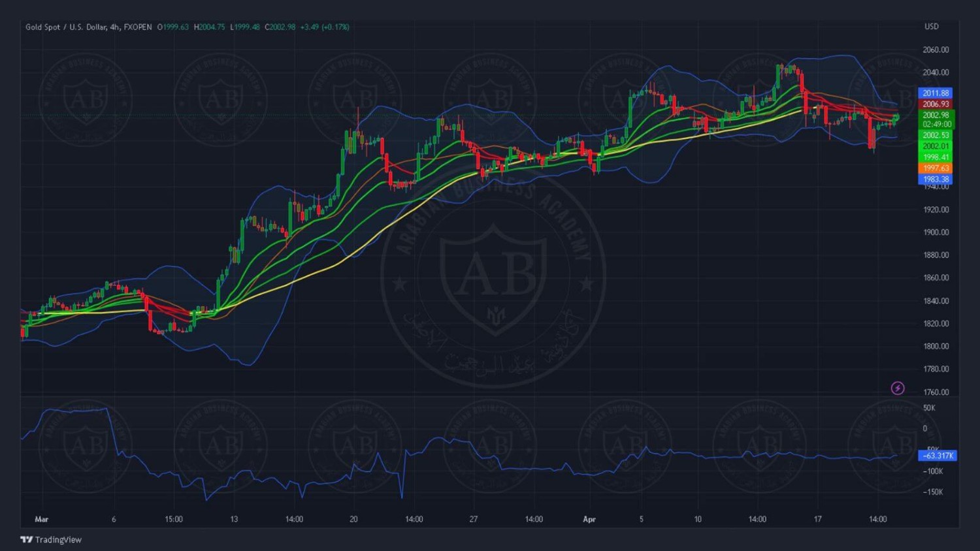The height and width of the screenshot is (551, 980).
Task: Click the dark red 2006.93 price tag
Action: pyautogui.click(x=936, y=104)
